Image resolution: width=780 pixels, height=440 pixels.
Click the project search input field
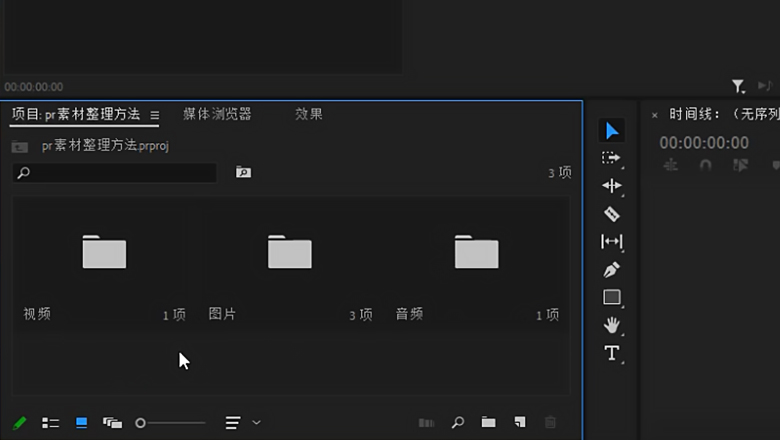click(x=114, y=173)
